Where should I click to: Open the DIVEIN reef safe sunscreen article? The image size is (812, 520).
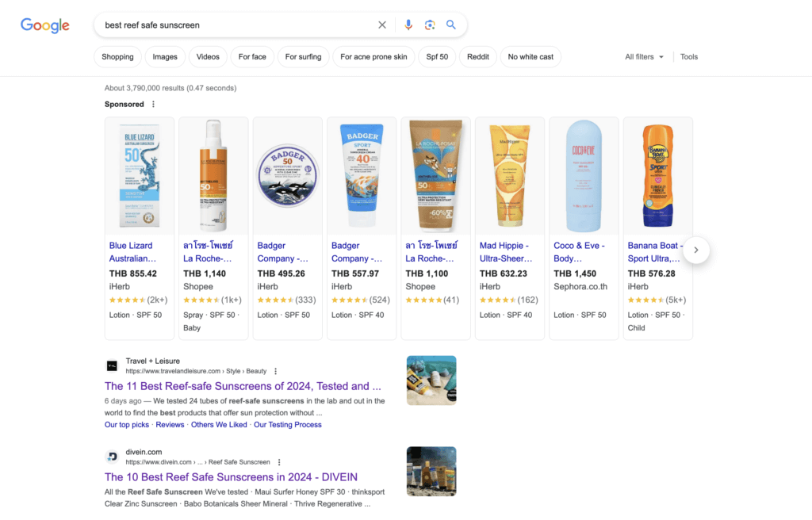230,476
